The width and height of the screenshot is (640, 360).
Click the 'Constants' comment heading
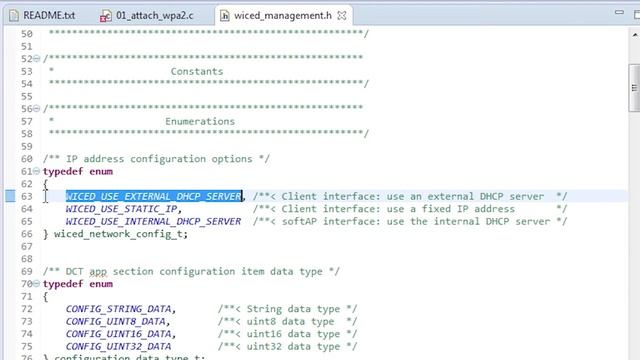coord(197,71)
